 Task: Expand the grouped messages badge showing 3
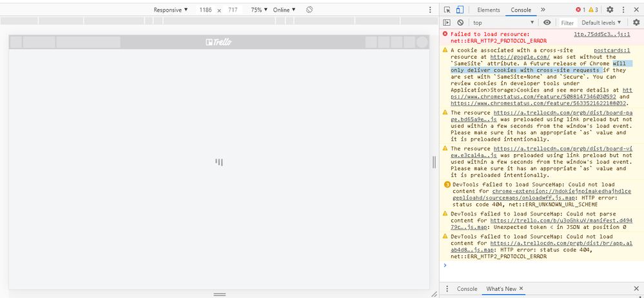pos(447,184)
